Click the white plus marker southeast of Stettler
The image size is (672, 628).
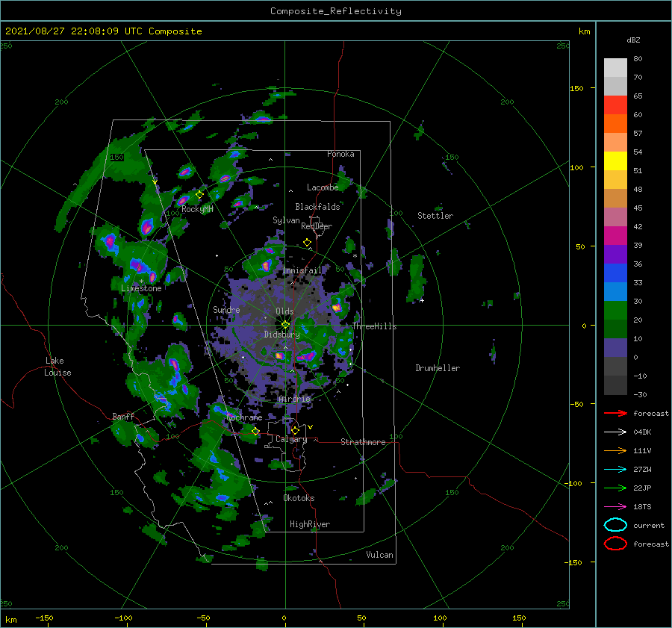[422, 300]
